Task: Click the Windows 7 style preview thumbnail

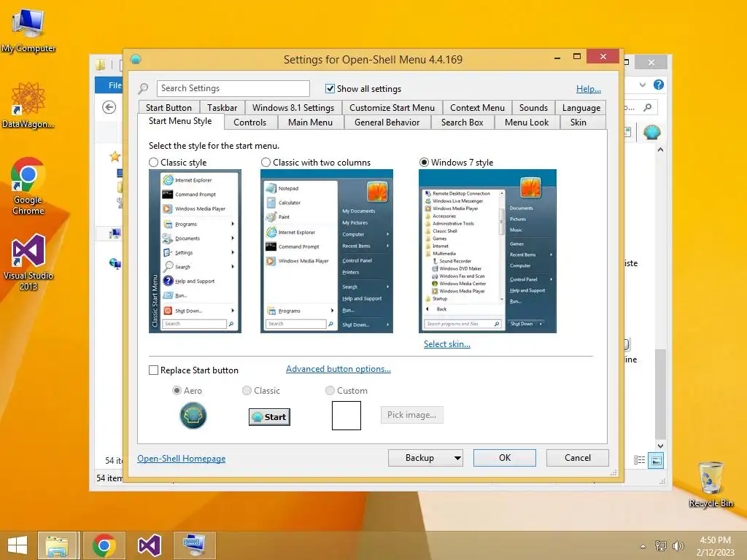Action: coord(487,251)
